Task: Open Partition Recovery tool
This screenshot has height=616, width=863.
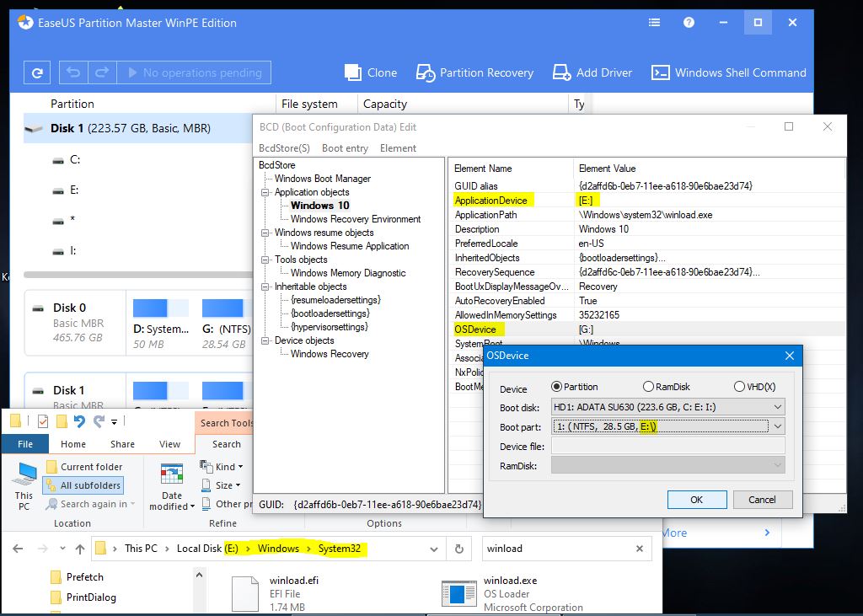Action: click(426, 73)
